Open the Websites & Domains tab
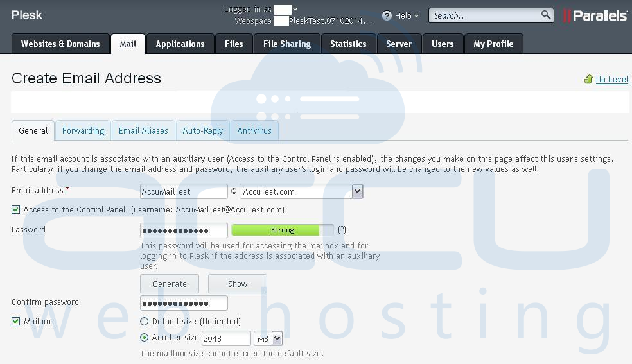The width and height of the screenshot is (632, 364). click(x=60, y=44)
